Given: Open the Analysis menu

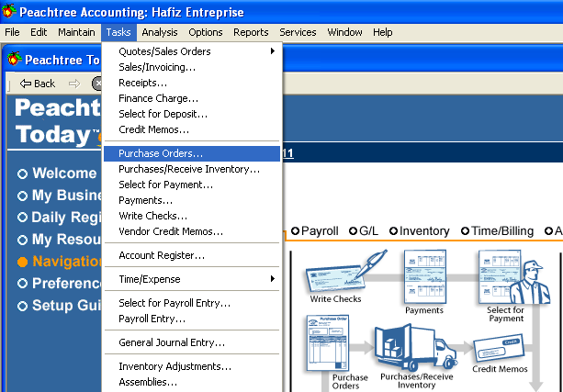Looking at the screenshot, I should [x=160, y=32].
